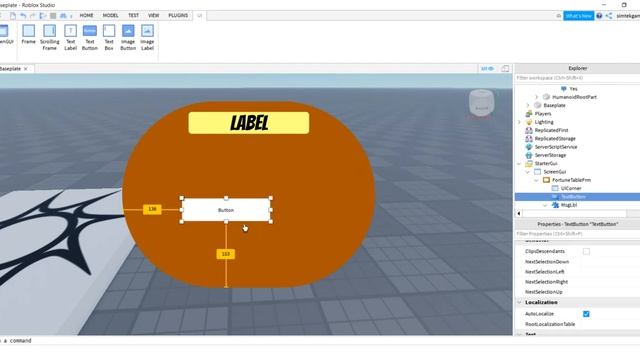640x360 pixels.
Task: Select the TextButton row in Explorer
Action: pyautogui.click(x=577, y=197)
